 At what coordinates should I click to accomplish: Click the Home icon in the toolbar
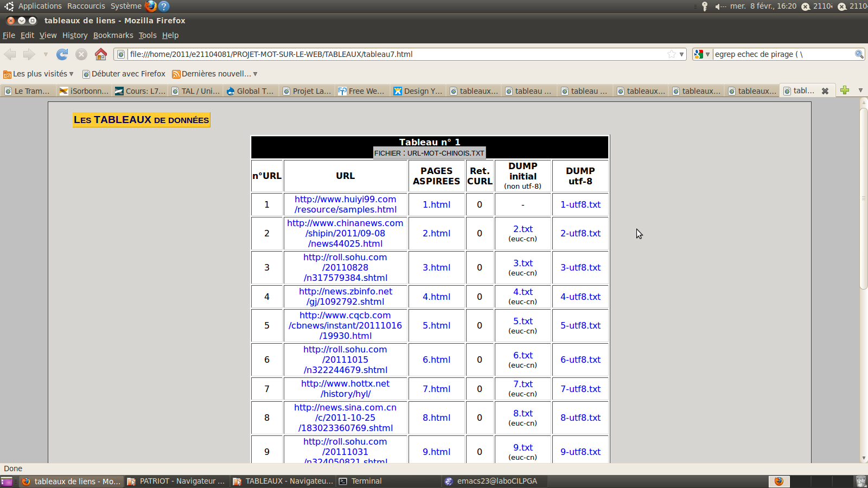[101, 54]
